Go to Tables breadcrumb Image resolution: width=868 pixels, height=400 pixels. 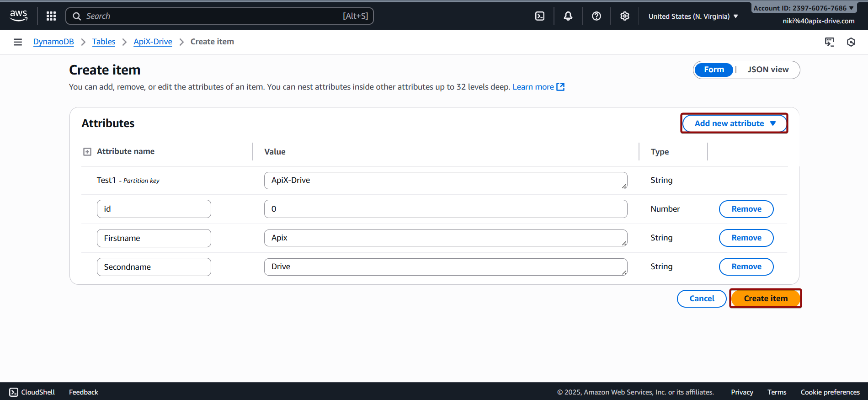tap(104, 42)
